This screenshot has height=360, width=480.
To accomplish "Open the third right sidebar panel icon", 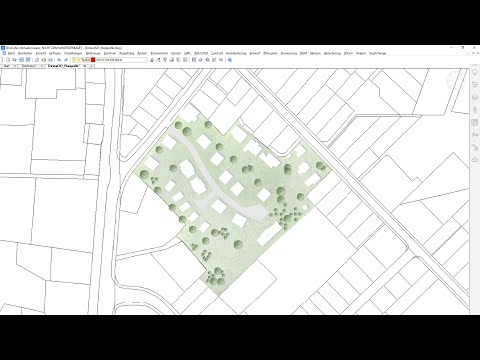I will 475,97.
